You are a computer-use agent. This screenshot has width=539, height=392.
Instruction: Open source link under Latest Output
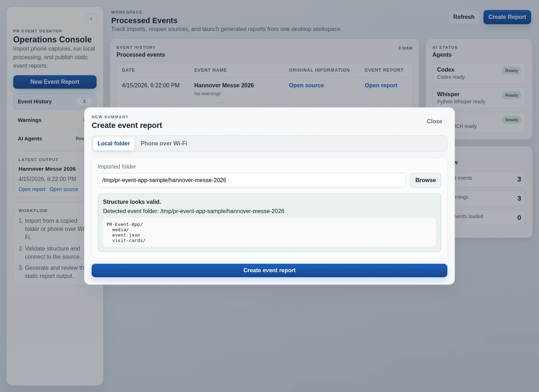64,189
